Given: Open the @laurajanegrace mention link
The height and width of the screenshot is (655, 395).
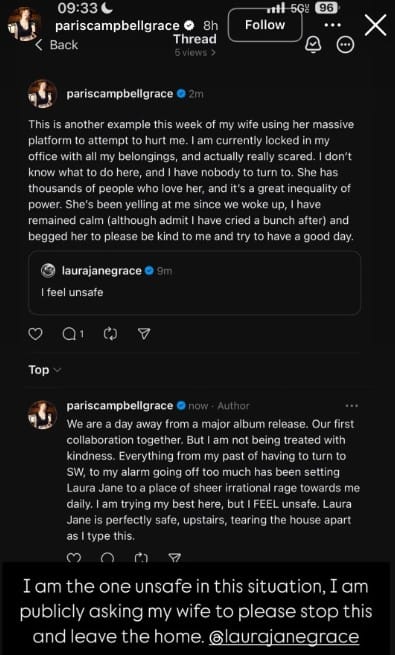Looking at the screenshot, I should pos(283,636).
